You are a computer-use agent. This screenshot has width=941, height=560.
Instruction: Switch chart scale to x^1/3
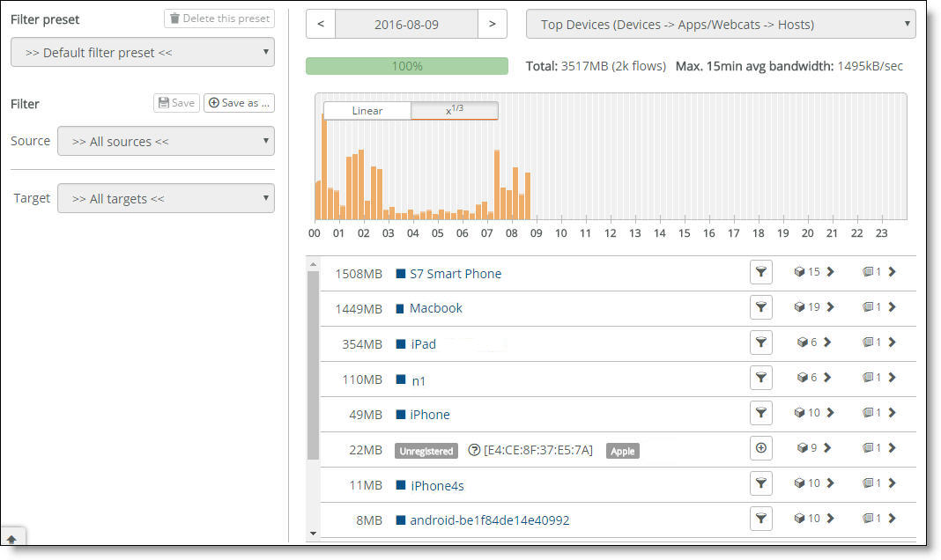pyautogui.click(x=455, y=111)
